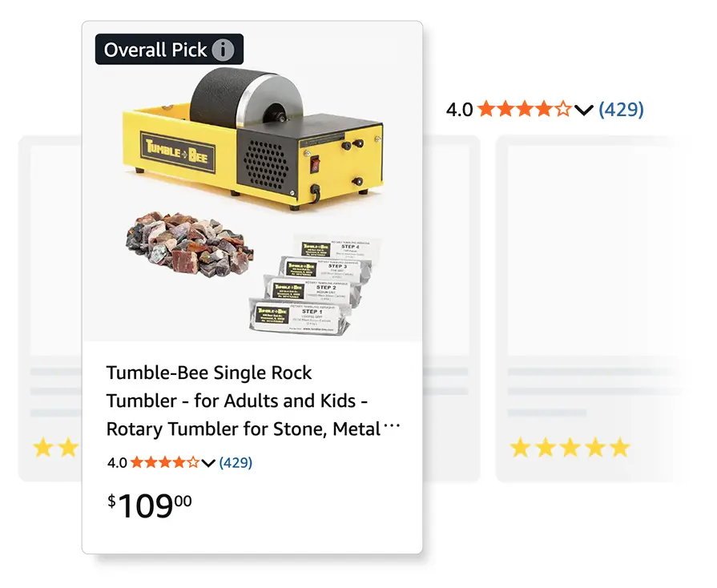Click a yellow star on the right product card
Viewport: 717px width, 588px height.
click(x=569, y=448)
